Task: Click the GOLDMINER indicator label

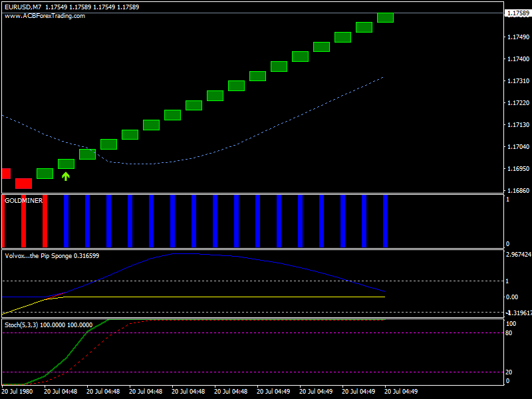Action: pyautogui.click(x=25, y=199)
